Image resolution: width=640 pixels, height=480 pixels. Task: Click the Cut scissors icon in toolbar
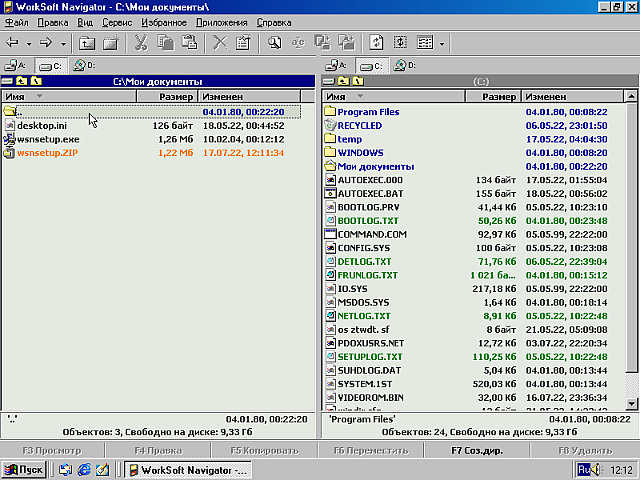(141, 43)
